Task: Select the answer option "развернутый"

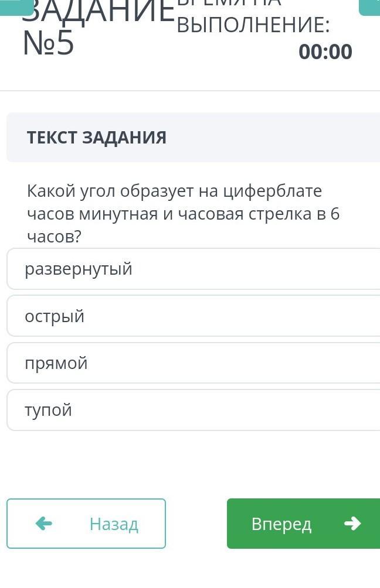Action: click(194, 269)
